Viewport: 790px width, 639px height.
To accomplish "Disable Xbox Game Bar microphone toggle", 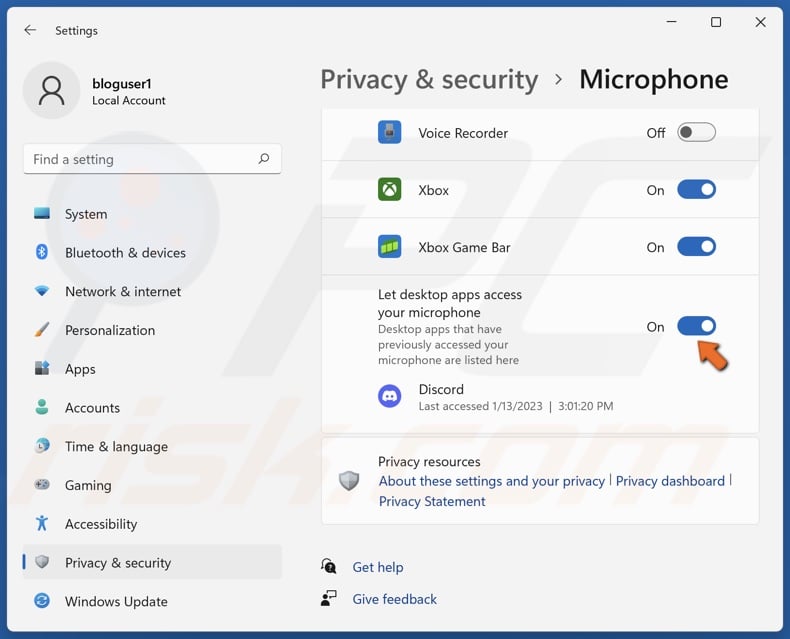I will point(696,247).
